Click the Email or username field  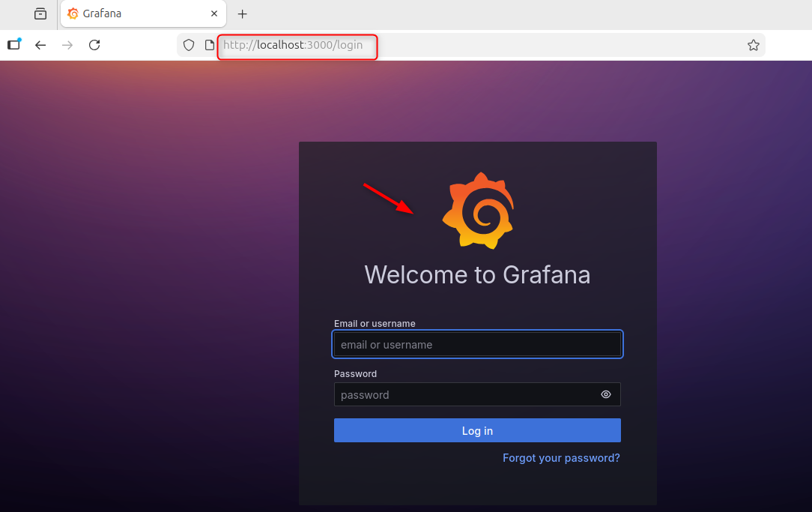click(477, 345)
